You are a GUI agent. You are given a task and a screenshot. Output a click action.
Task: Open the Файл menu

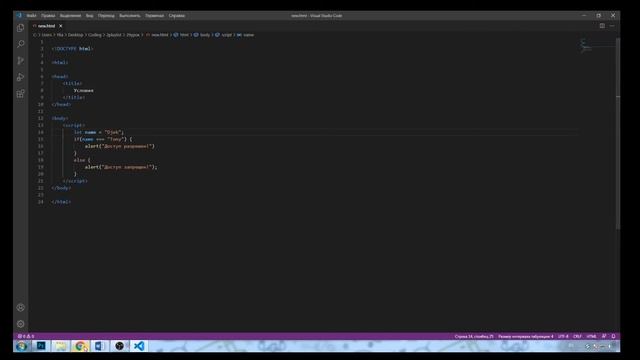[x=31, y=16]
